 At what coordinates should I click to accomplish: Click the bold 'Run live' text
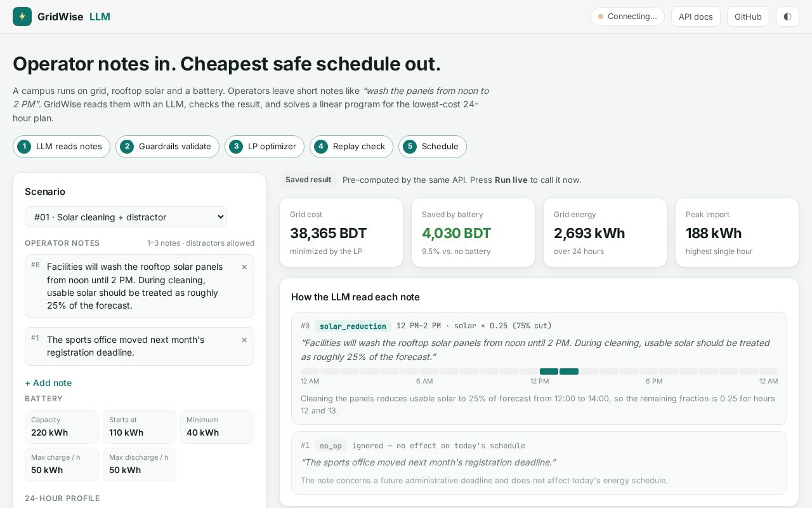tap(511, 180)
